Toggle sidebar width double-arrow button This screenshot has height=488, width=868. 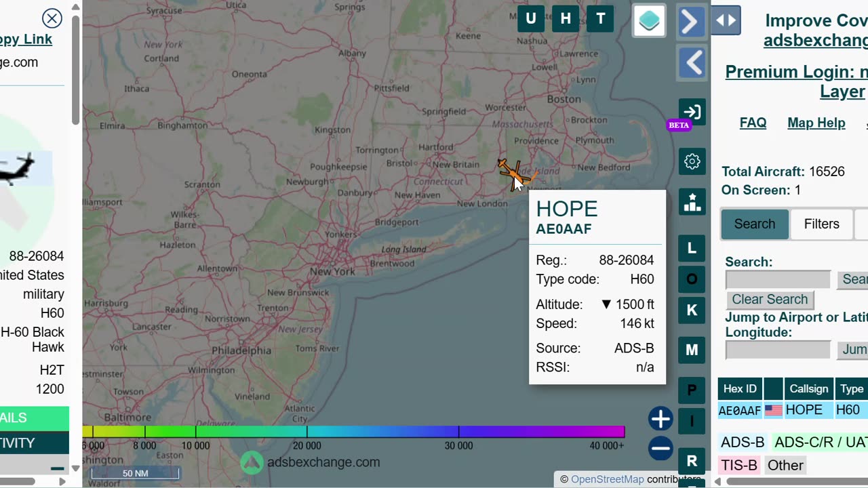(x=726, y=20)
